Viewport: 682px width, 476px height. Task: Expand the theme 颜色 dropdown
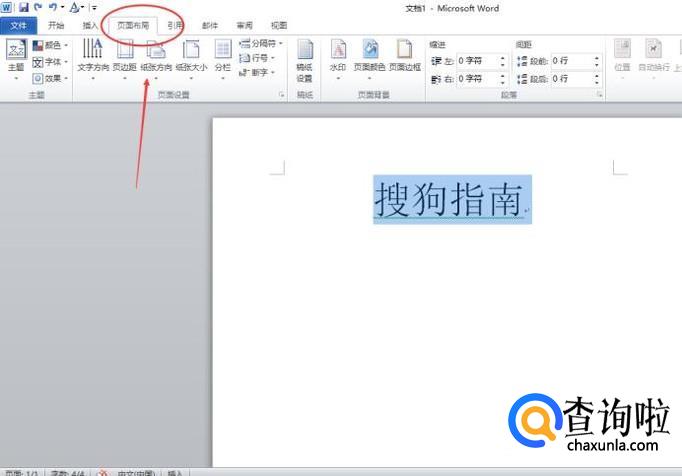(x=50, y=45)
